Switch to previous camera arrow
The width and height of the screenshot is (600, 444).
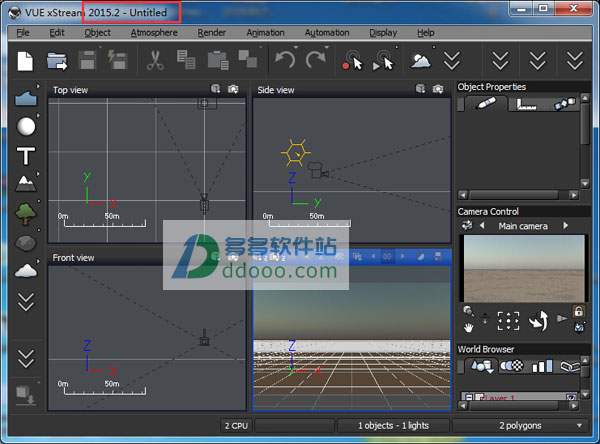pos(482,225)
